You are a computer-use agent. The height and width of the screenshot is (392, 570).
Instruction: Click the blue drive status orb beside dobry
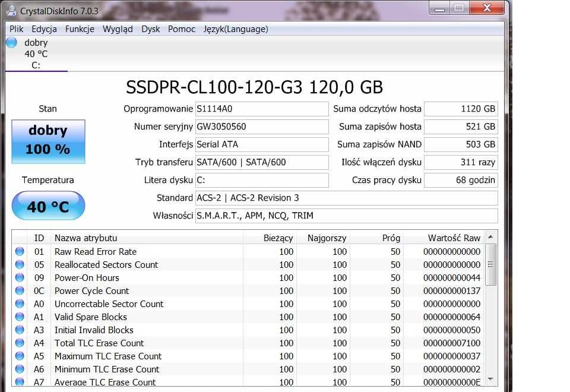click(12, 42)
